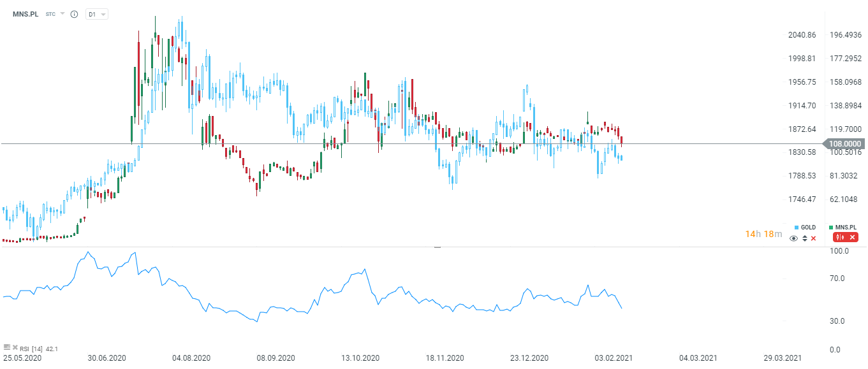Change MNS.PL candlestick chart style icon
868x369 pixels.
click(840, 238)
